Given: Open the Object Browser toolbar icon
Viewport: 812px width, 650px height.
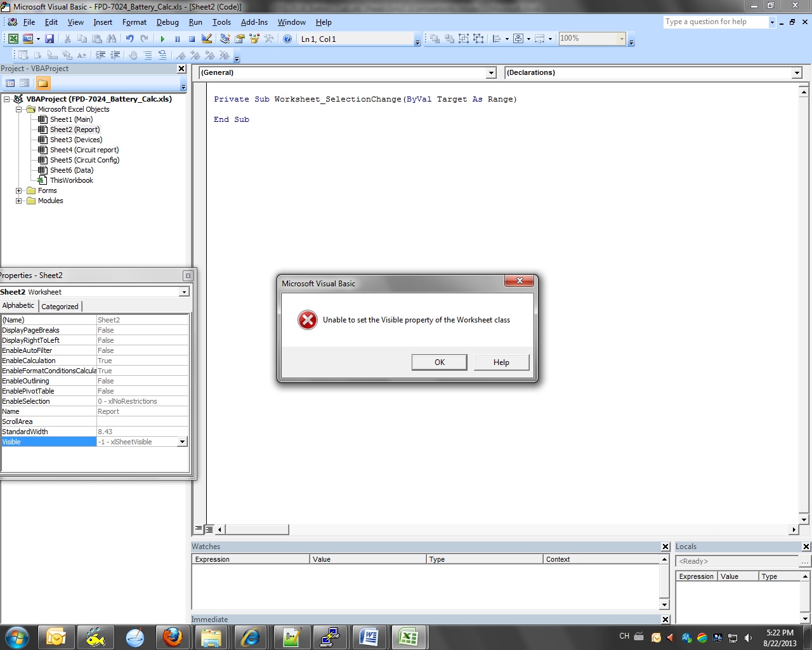Looking at the screenshot, I should coord(254,39).
